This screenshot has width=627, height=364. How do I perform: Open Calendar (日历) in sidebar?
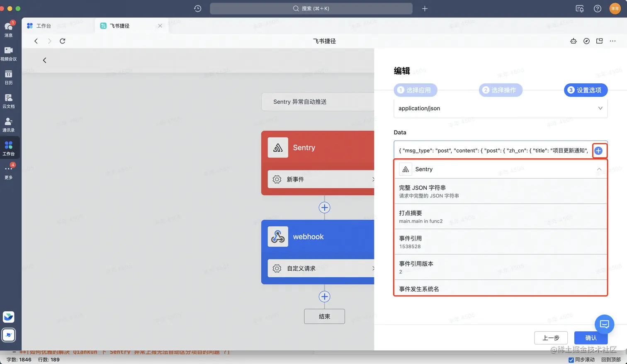coord(9,77)
